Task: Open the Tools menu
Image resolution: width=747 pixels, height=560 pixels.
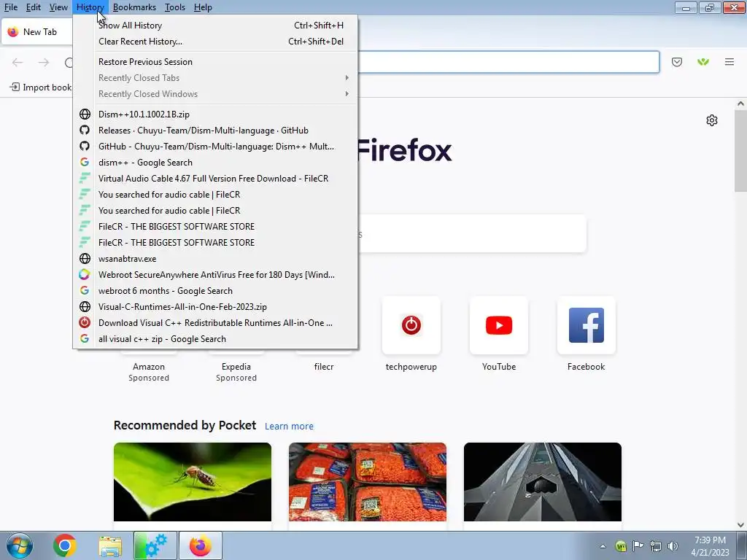Action: [x=175, y=7]
